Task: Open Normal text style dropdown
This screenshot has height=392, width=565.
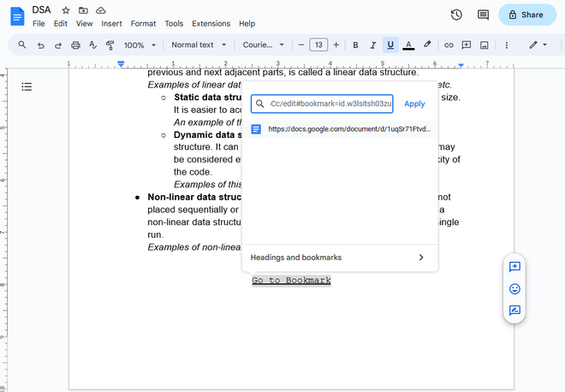Action: 199,45
